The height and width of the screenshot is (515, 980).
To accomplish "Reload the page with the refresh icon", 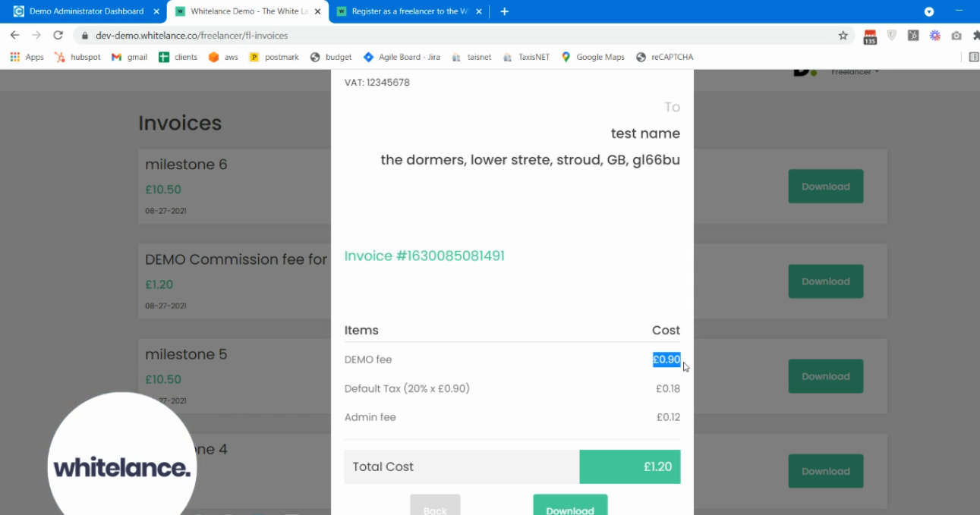I will tap(58, 36).
